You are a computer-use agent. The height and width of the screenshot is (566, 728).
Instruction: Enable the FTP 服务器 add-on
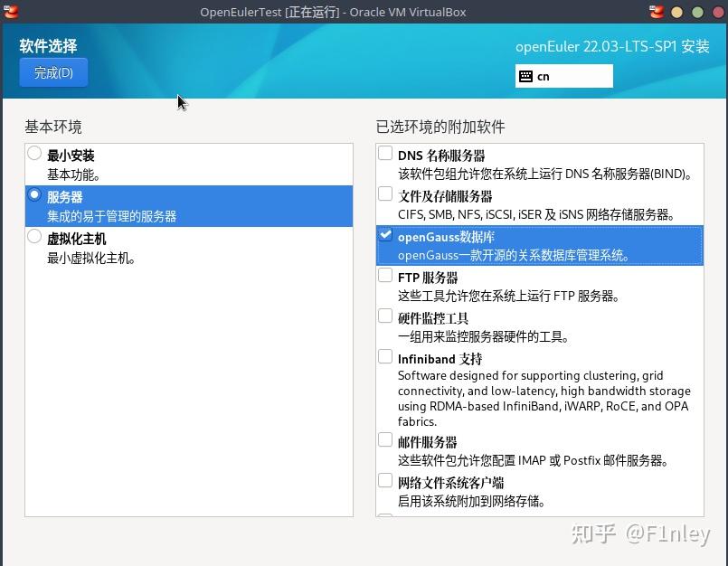(x=385, y=275)
